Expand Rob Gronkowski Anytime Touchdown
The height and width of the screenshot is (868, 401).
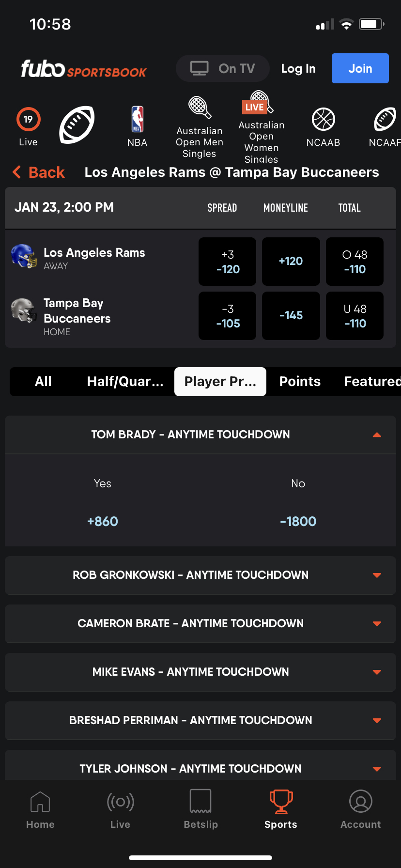click(x=377, y=575)
